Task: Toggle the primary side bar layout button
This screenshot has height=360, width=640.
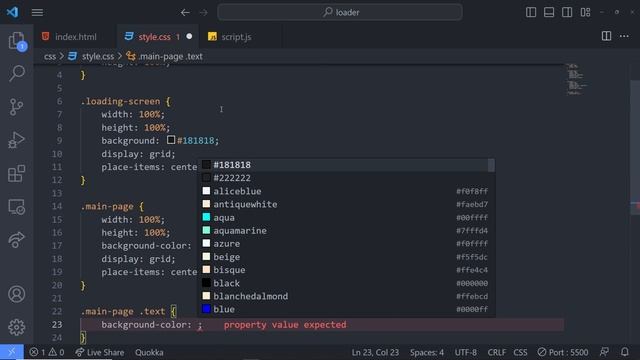Action: tap(531, 12)
